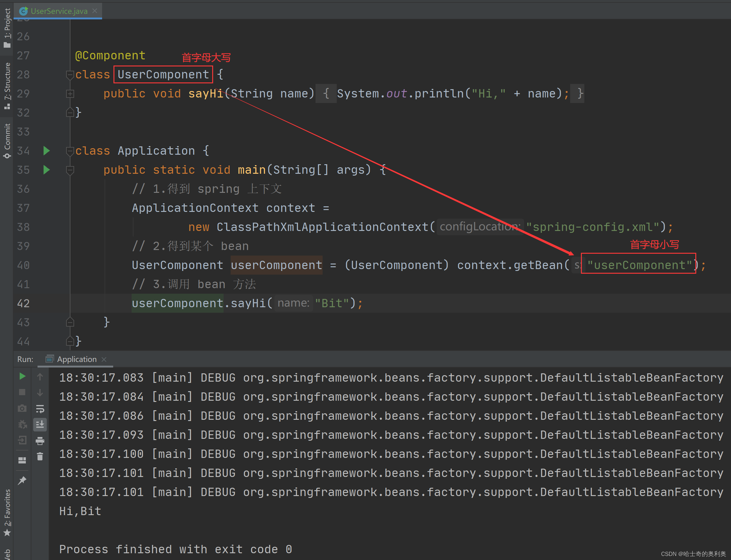Close the UserService.java tab
The image size is (731, 560).
tap(95, 11)
